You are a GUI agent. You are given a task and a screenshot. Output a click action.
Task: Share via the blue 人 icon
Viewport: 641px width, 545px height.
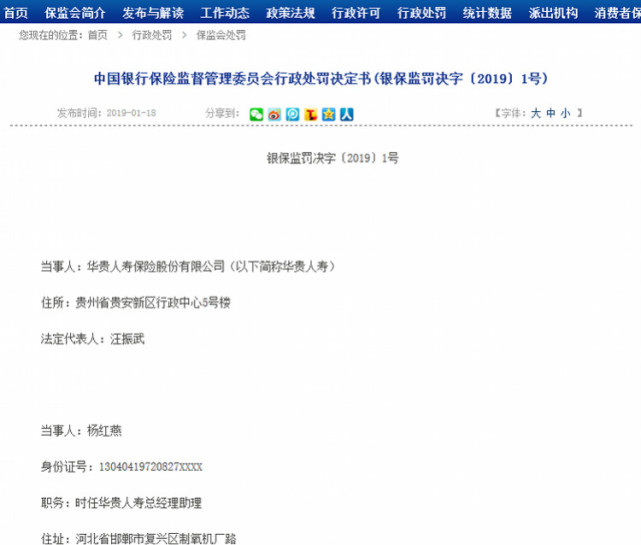pos(347,114)
